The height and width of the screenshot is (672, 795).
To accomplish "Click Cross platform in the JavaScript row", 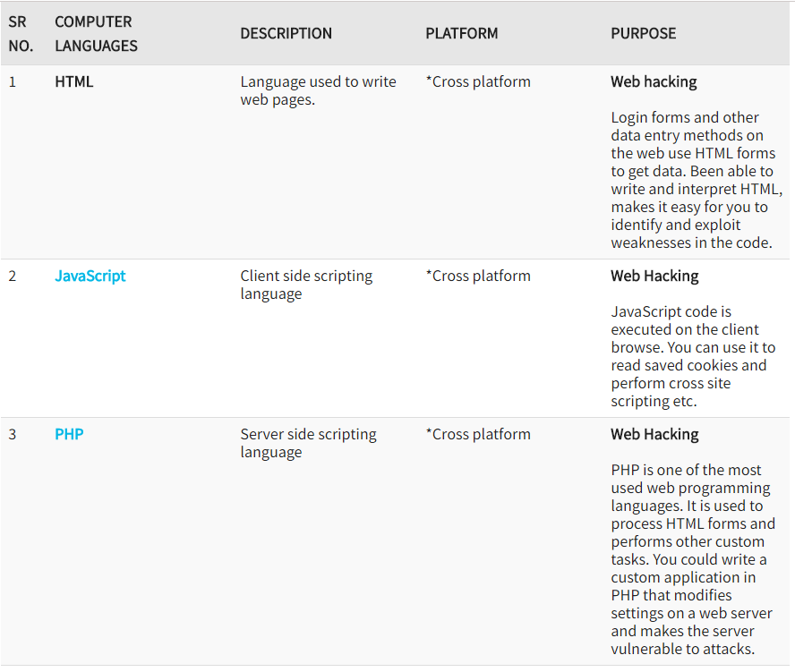I will (478, 276).
